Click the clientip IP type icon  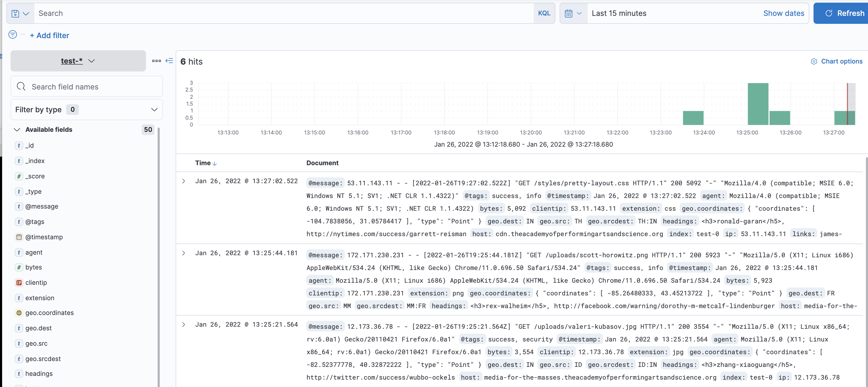point(19,282)
